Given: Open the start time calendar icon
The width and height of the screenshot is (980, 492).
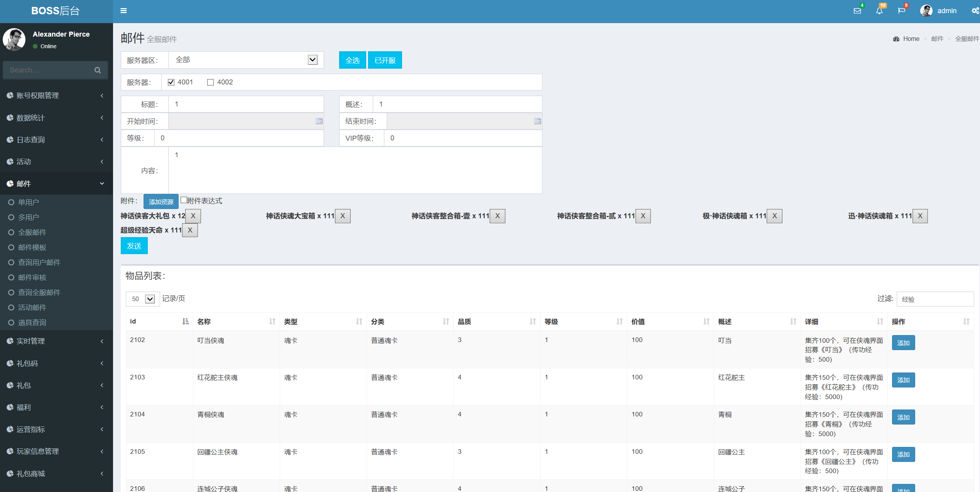Looking at the screenshot, I should pos(319,121).
